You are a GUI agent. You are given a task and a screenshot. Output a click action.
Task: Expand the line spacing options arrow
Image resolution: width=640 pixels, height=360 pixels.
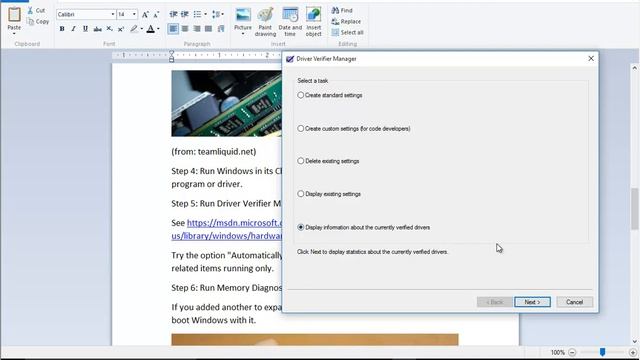[222, 15]
